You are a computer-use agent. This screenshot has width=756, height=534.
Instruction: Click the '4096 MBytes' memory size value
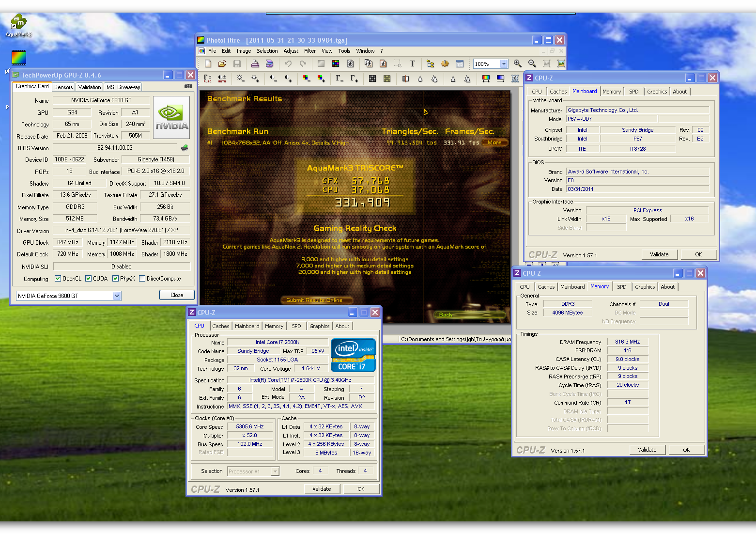(x=568, y=313)
